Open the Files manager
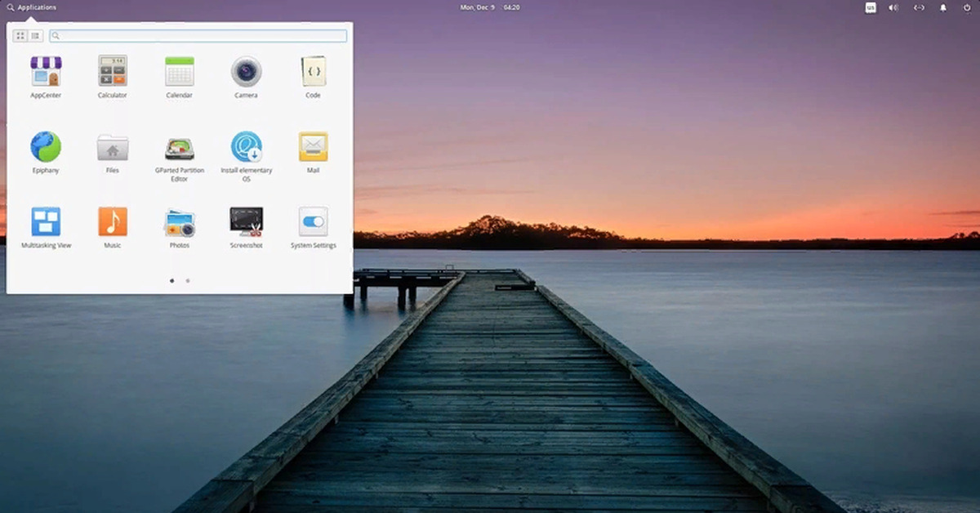980x513 pixels. (x=113, y=147)
